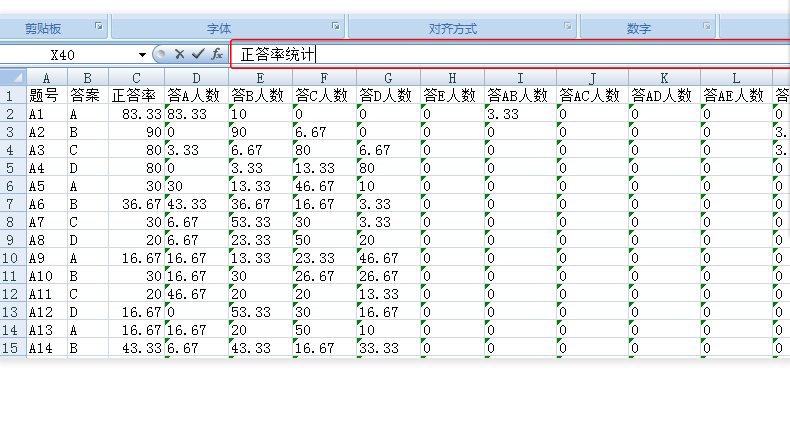The width and height of the screenshot is (790, 424).
Task: Select column H header
Action: (x=452, y=77)
